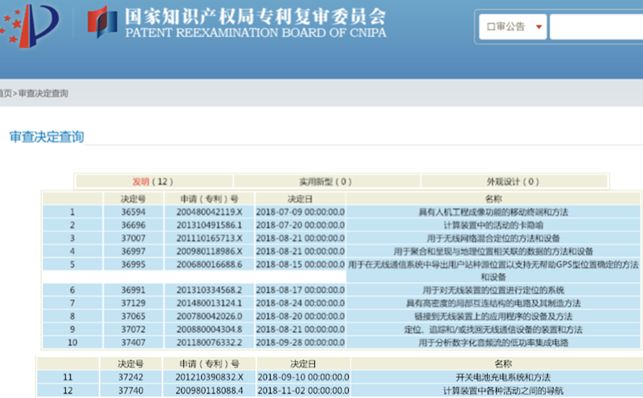Click the date 2018-08-20 00:00:00.0
This screenshot has width=643, height=398.
pyautogui.click(x=300, y=316)
